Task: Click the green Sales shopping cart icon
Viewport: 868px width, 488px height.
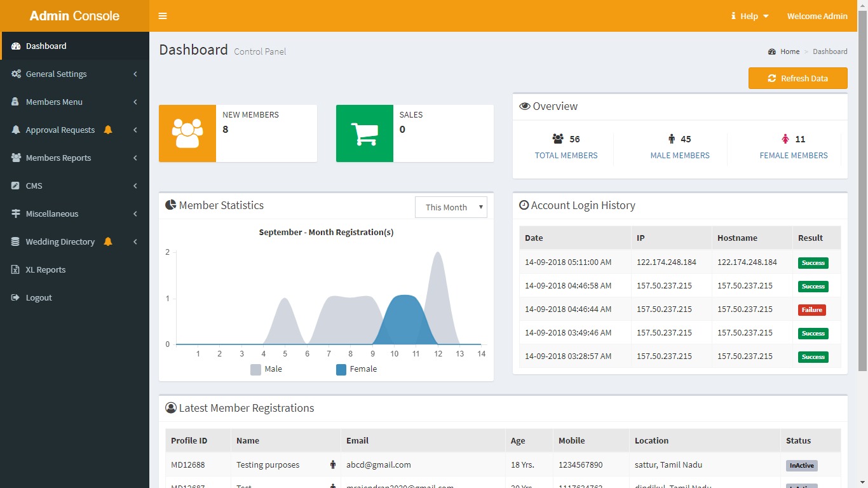Action: 364,133
